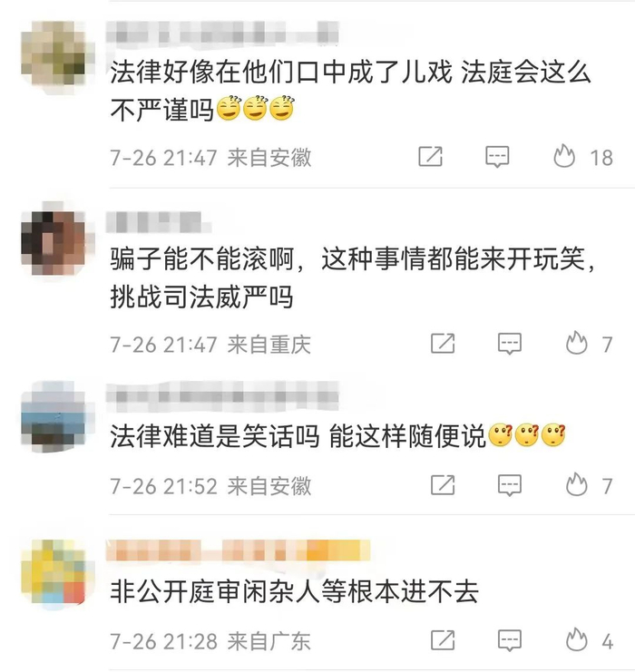Image resolution: width=635 pixels, height=672 pixels.
Task: Select the comment text 骗子能不能滚啊
Action: click(x=202, y=259)
